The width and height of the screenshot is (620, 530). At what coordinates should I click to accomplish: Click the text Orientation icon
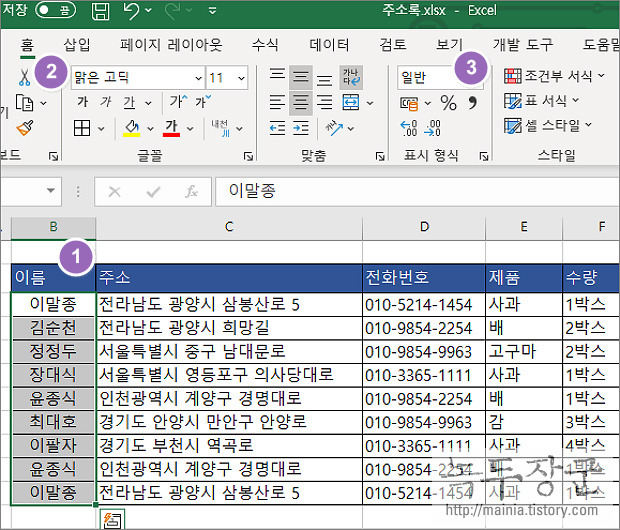pos(334,128)
